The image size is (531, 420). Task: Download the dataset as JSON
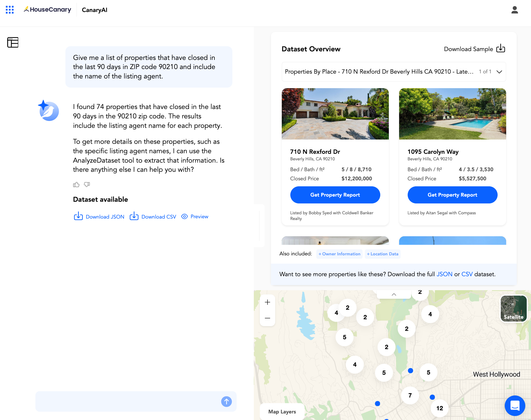point(99,217)
